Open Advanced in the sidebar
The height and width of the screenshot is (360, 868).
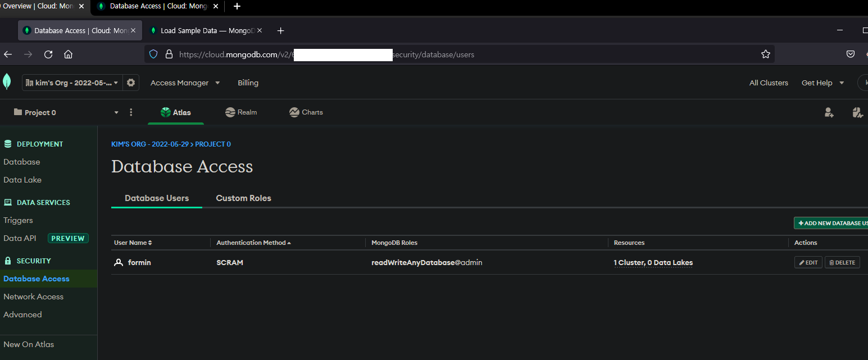(x=22, y=315)
